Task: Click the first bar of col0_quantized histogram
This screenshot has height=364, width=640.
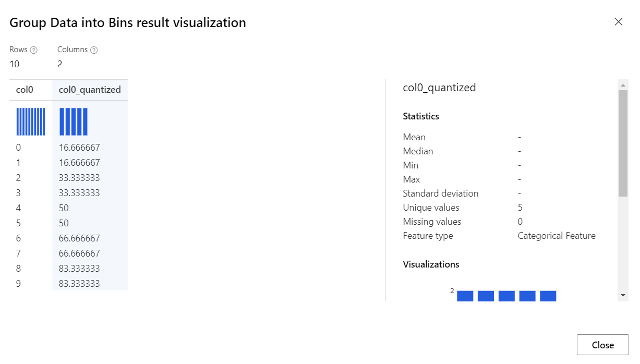Action: click(464, 295)
